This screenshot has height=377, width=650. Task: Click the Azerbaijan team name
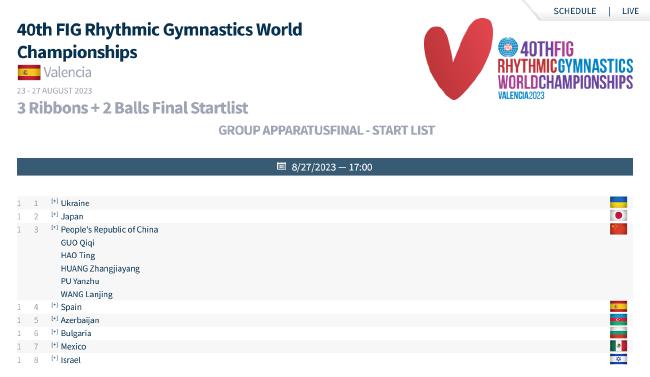(x=80, y=320)
